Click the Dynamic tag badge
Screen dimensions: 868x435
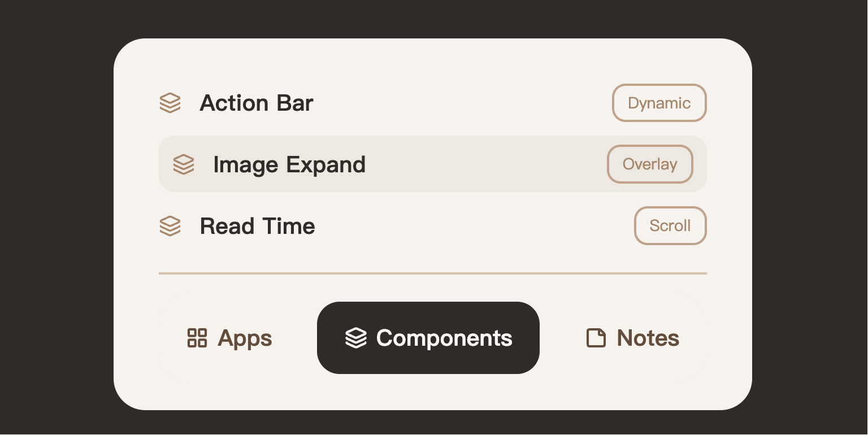(x=659, y=103)
